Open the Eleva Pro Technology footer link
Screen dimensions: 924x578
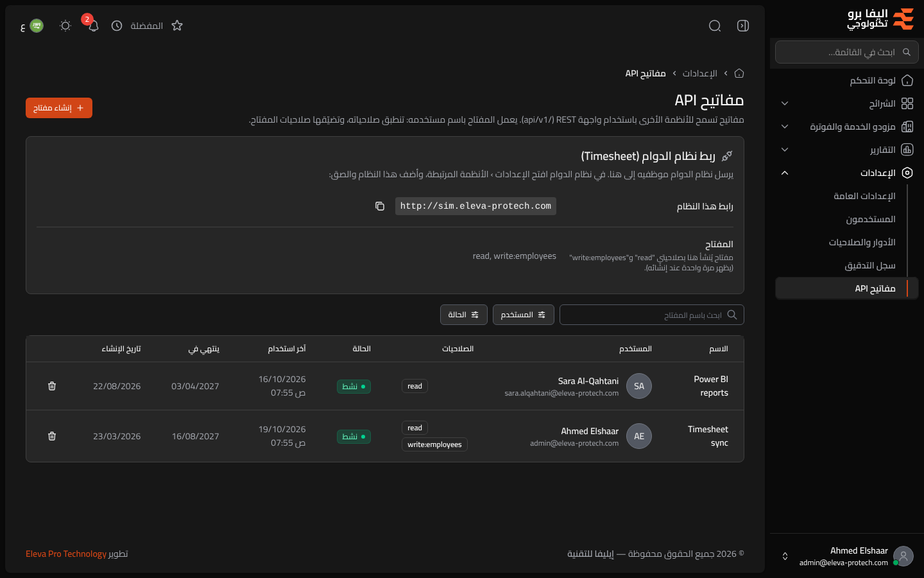tap(66, 554)
